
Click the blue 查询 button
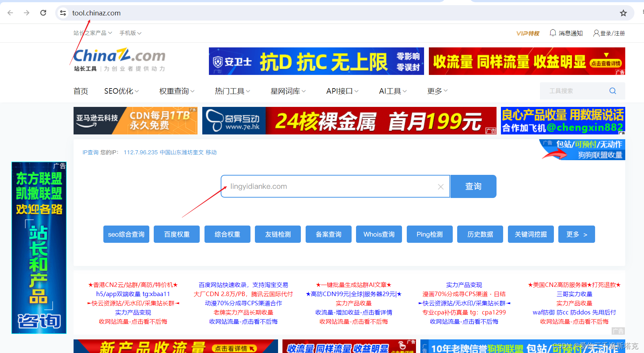pos(473,186)
